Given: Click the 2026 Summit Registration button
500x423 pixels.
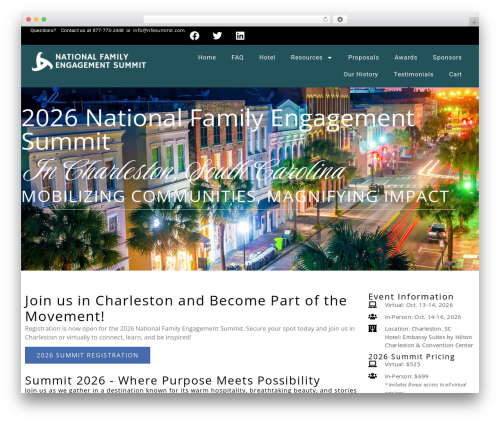Looking at the screenshot, I should 87,355.
